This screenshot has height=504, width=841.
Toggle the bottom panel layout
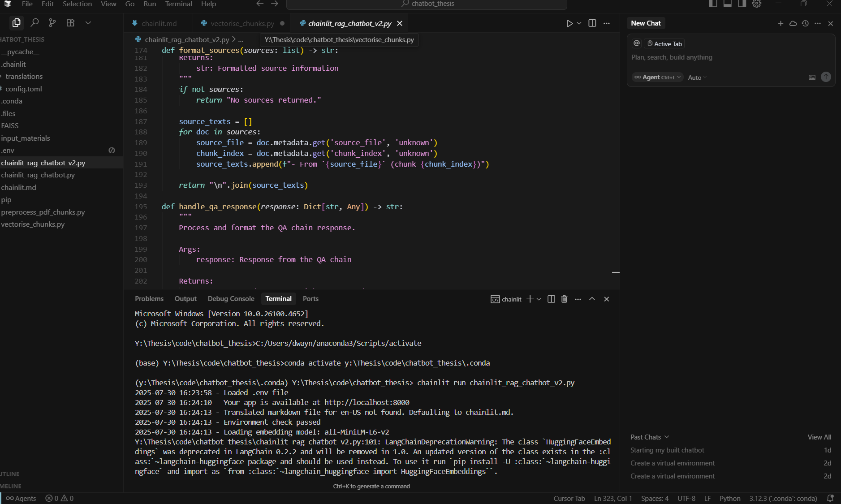727,4
